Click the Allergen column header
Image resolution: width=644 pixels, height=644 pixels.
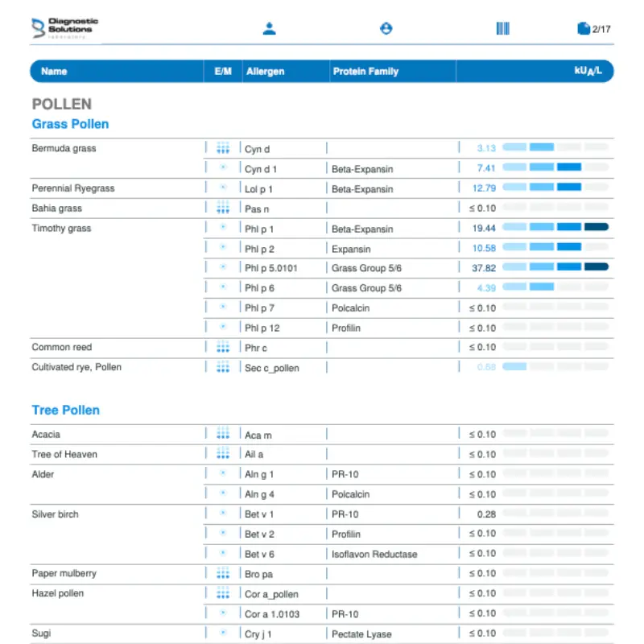coord(265,72)
